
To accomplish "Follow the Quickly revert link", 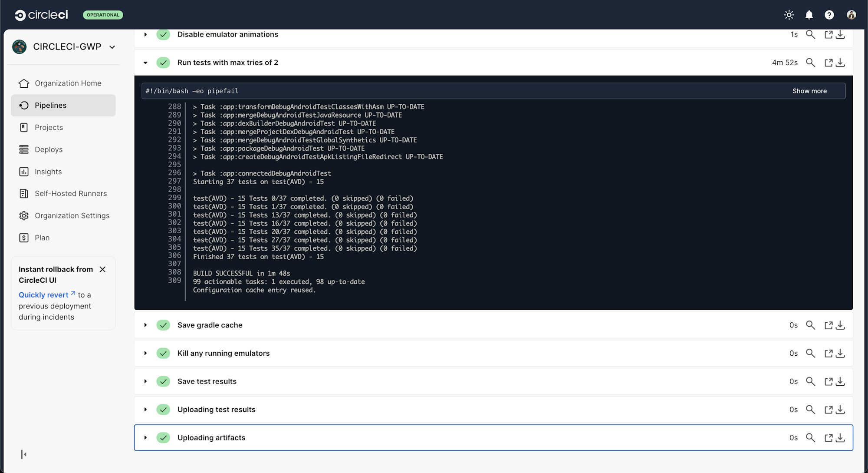I will pyautogui.click(x=43, y=294).
